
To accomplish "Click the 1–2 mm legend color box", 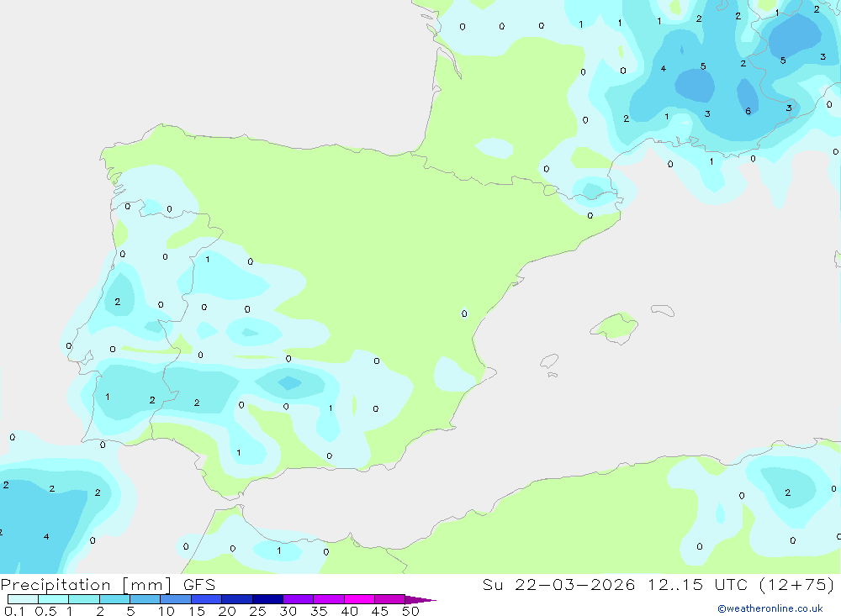I will tap(84, 599).
